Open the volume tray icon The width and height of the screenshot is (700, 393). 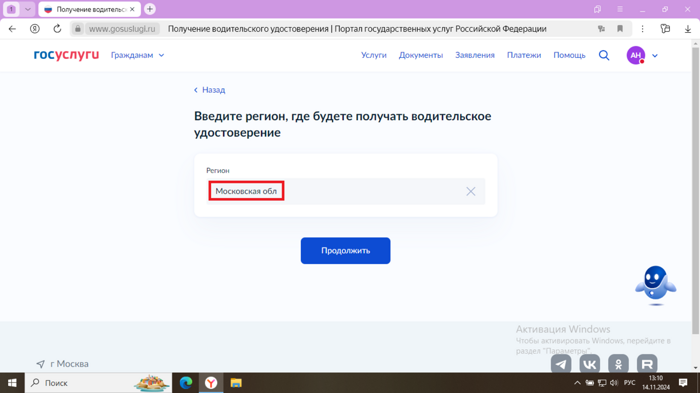coord(614,383)
